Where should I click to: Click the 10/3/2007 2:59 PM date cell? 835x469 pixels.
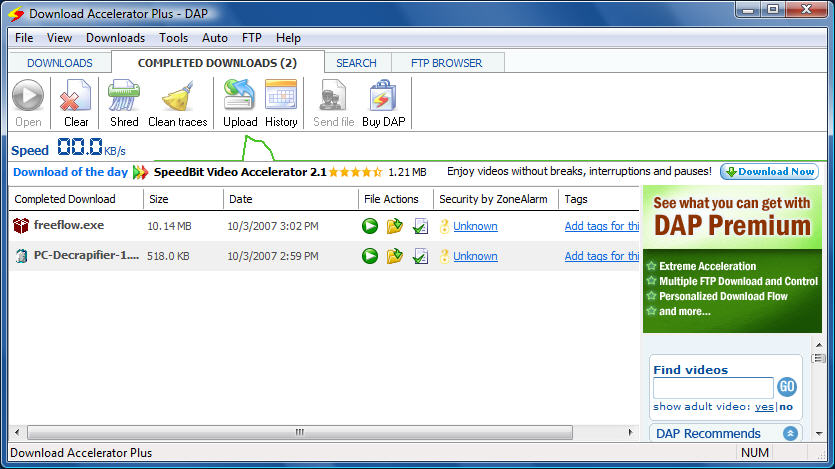pyautogui.click(x=273, y=256)
